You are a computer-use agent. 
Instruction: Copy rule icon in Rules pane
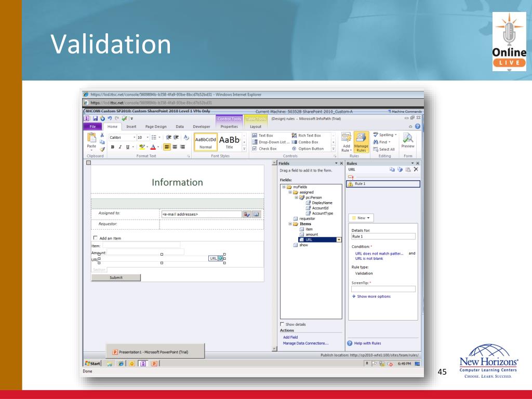click(392, 169)
